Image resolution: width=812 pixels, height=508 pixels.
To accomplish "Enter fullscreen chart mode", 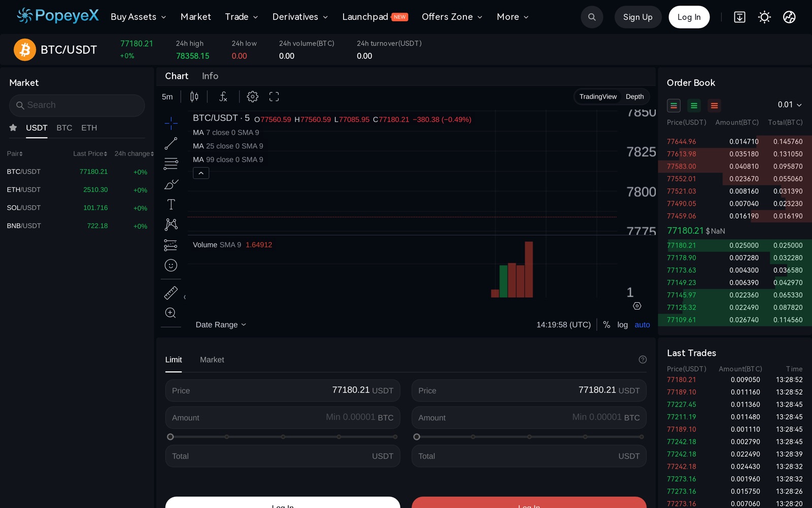I will (x=274, y=97).
